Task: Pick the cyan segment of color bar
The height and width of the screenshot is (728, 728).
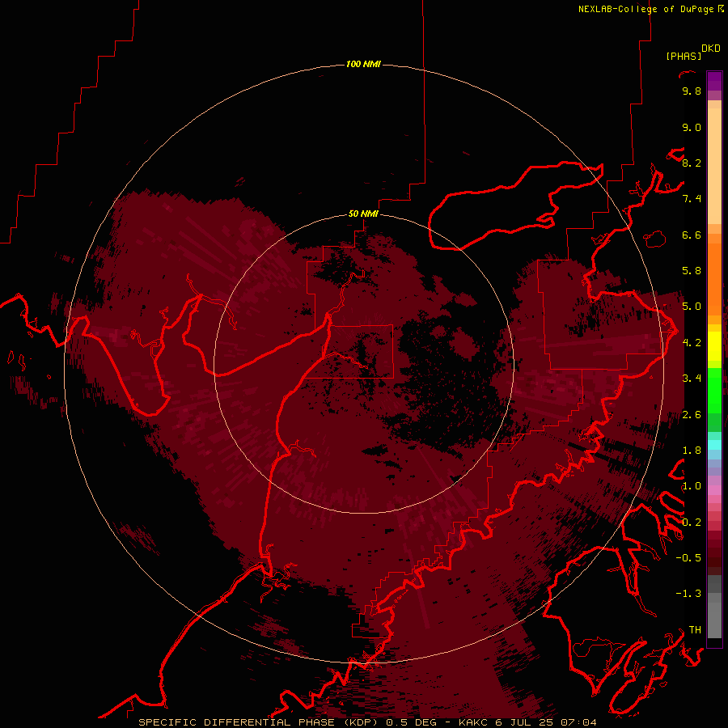Action: point(714,445)
